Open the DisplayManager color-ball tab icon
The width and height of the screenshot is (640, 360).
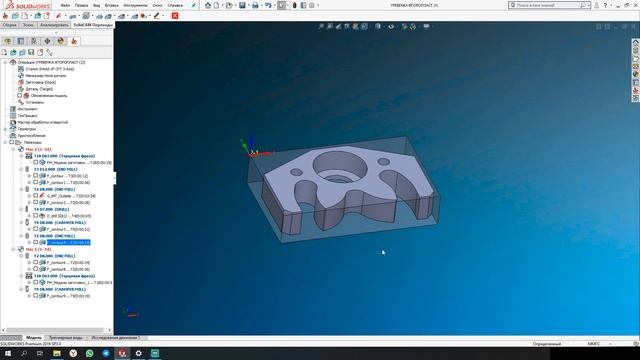pyautogui.click(x=61, y=41)
